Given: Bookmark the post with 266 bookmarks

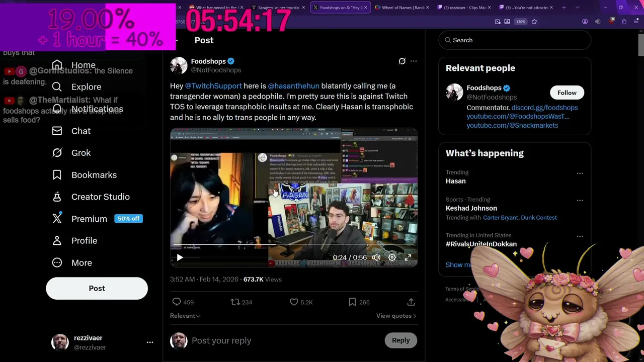Looking at the screenshot, I should click(x=352, y=302).
